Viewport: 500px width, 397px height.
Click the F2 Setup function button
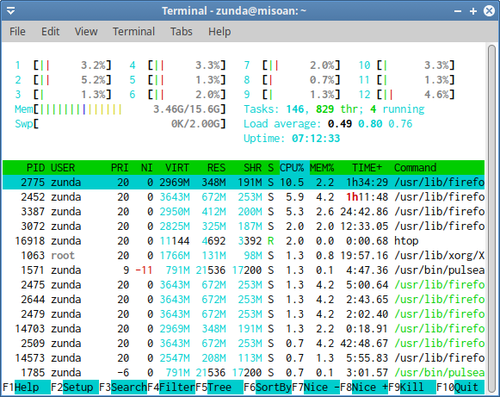point(75,387)
